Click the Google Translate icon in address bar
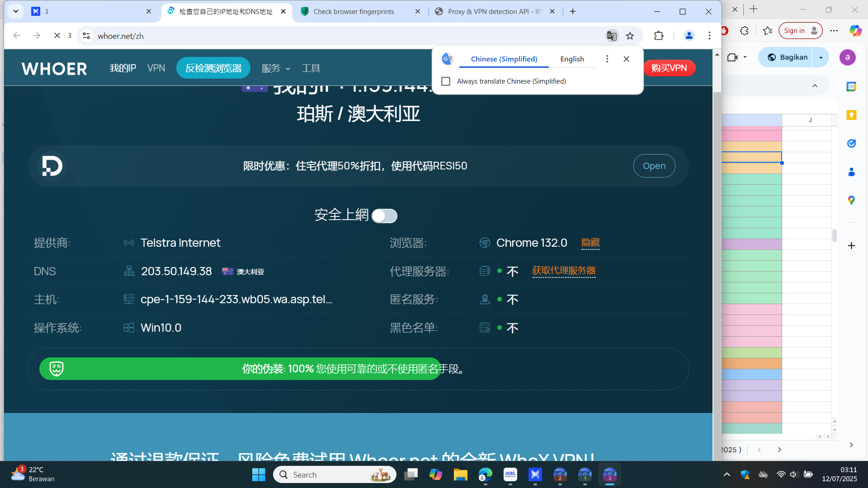Image resolution: width=868 pixels, height=488 pixels. [x=612, y=36]
